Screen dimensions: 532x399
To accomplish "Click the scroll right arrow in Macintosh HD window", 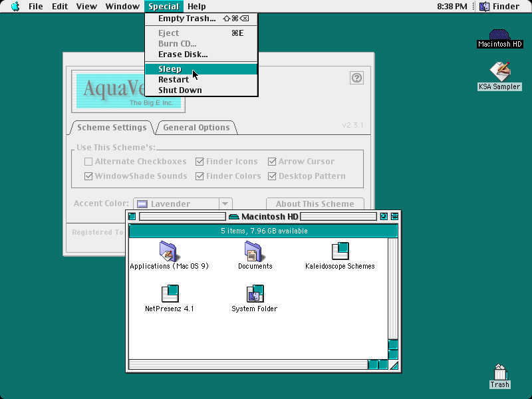I will click(383, 364).
